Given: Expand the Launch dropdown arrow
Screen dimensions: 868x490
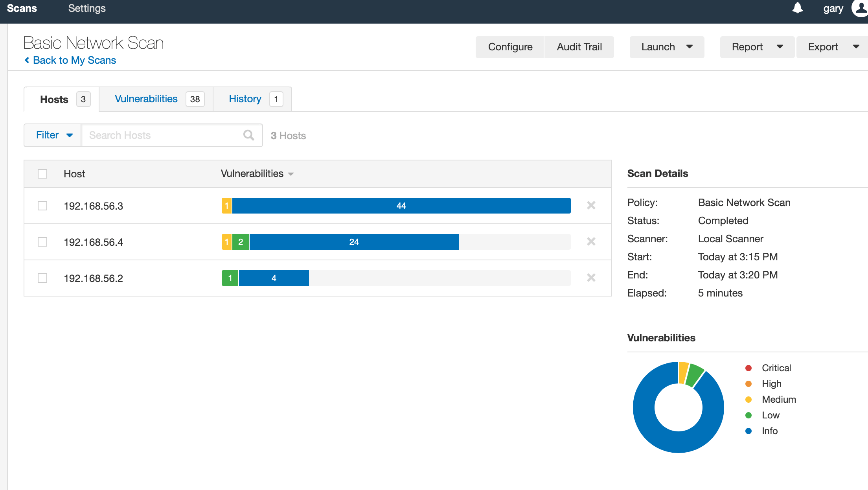Looking at the screenshot, I should 690,47.
